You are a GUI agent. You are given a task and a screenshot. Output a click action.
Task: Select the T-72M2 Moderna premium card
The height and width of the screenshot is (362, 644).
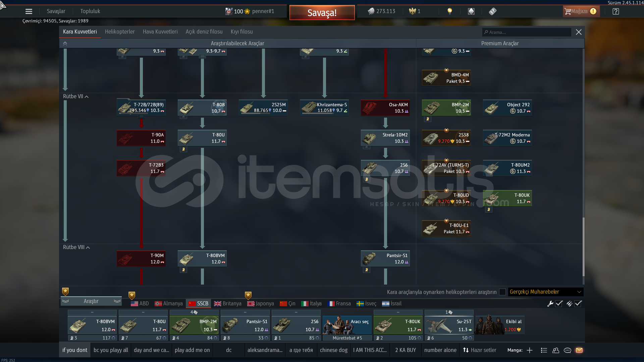507,138
